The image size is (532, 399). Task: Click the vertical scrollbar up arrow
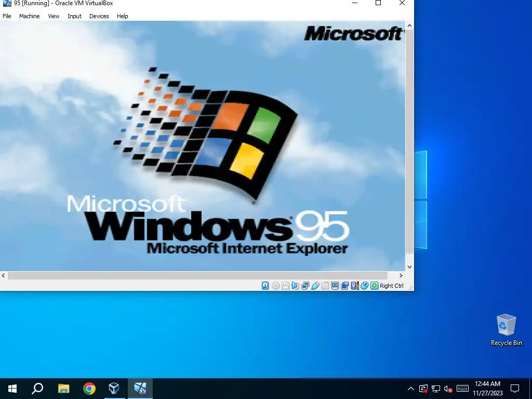(409, 25)
